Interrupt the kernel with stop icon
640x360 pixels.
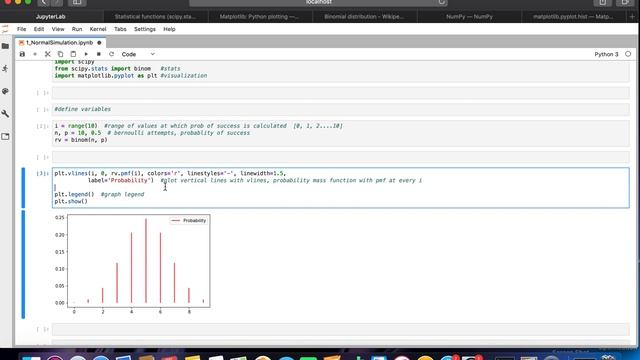pyautogui.click(x=98, y=54)
